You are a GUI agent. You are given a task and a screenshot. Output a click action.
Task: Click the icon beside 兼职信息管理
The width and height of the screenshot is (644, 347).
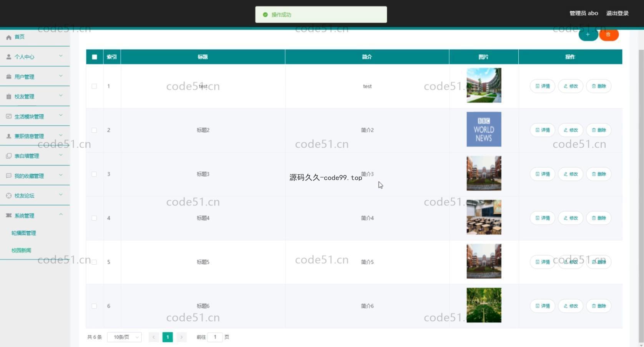tap(9, 136)
